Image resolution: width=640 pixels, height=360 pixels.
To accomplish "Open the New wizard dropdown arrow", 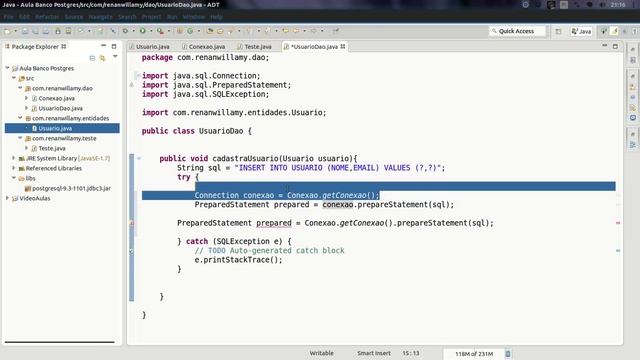I will point(16,31).
